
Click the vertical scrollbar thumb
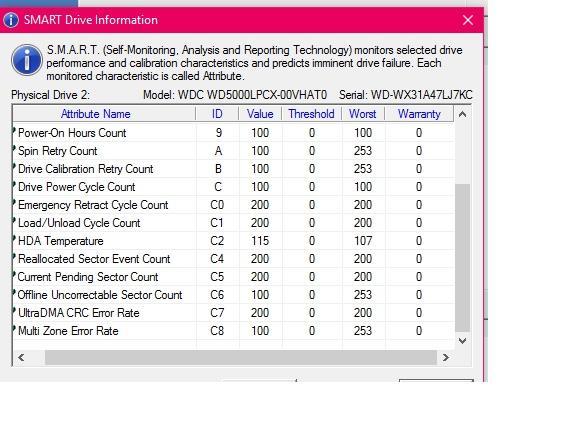pos(462,258)
